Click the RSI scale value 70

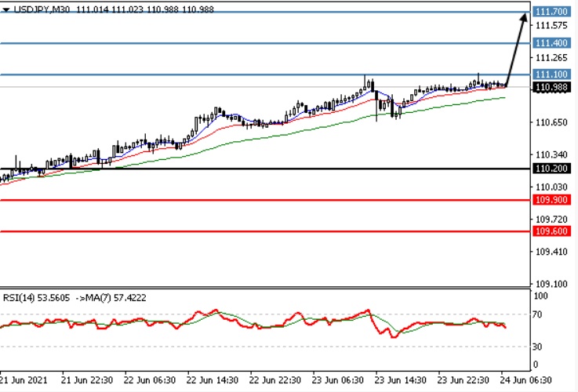click(537, 314)
